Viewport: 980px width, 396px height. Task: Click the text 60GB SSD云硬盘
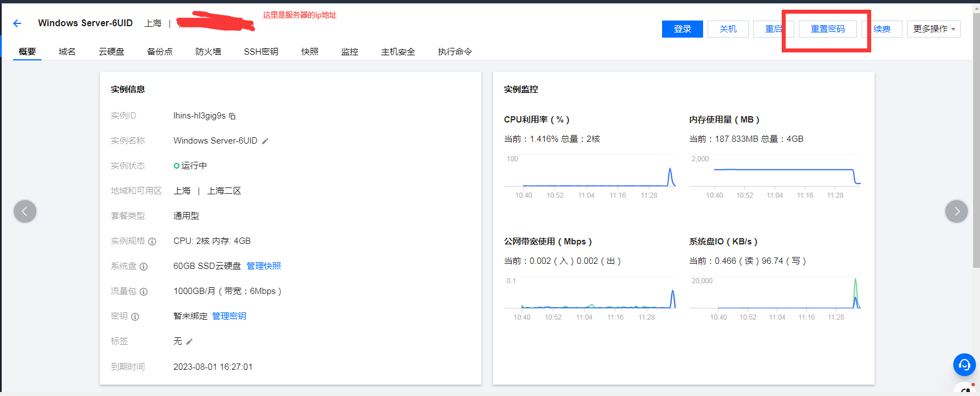207,266
